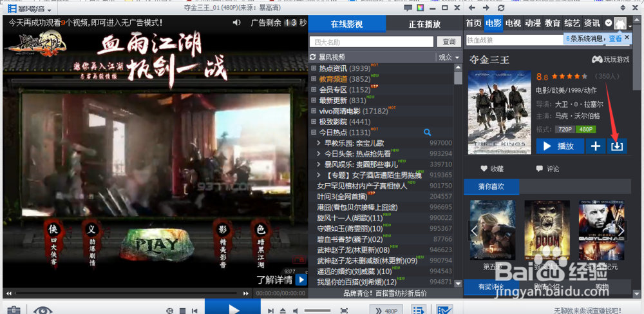Refresh the online browser panel
Viewport: 644px width, 314px height.
click(x=500, y=8)
